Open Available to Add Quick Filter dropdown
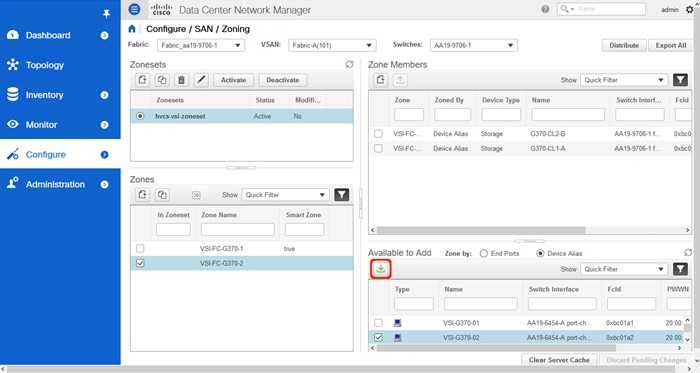 (624, 269)
